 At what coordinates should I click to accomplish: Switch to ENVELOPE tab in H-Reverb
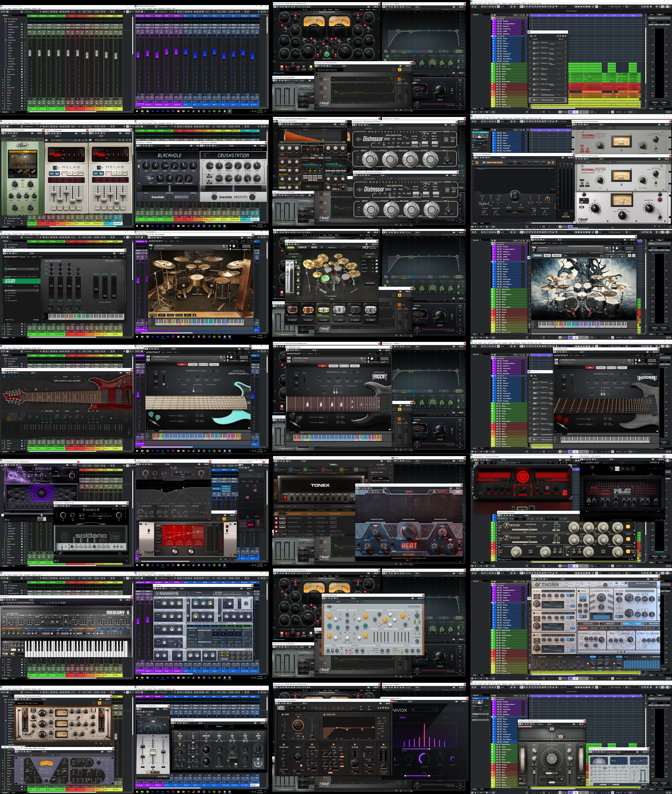click(336, 158)
